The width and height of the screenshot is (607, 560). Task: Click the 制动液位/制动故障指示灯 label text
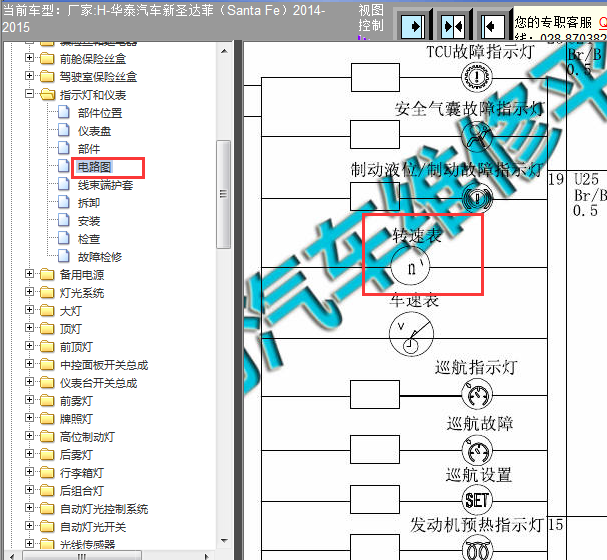(x=446, y=170)
